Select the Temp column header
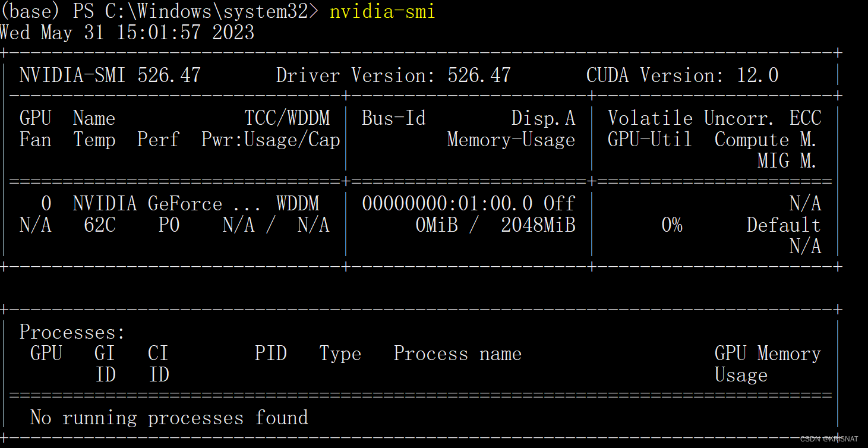868x448 pixels. (94, 140)
